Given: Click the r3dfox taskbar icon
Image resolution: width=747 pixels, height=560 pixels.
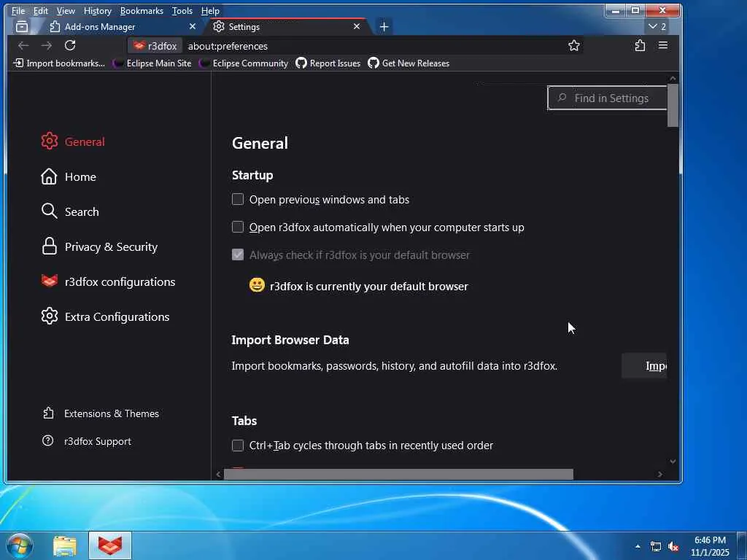Looking at the screenshot, I should click(x=110, y=546).
